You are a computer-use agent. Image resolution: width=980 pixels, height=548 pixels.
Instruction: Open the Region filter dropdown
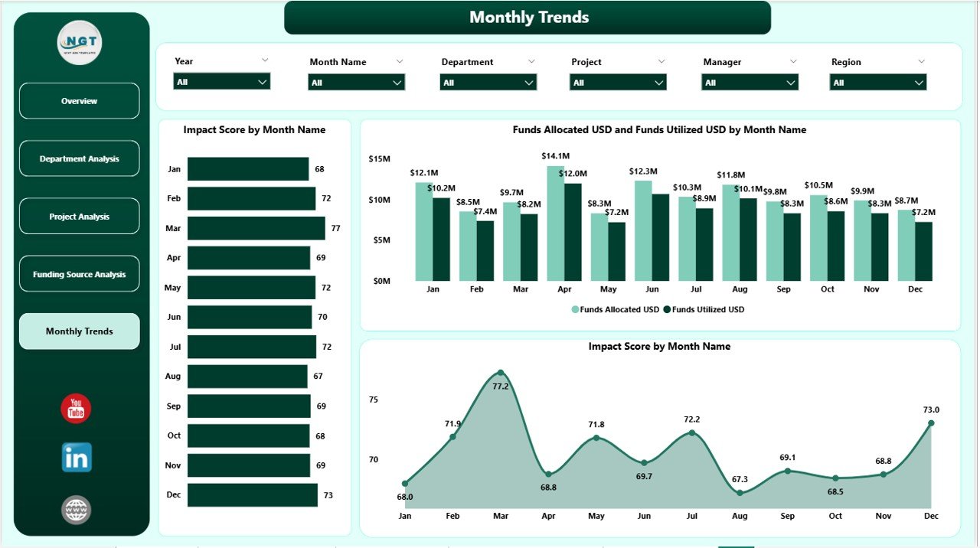pyautogui.click(x=877, y=82)
